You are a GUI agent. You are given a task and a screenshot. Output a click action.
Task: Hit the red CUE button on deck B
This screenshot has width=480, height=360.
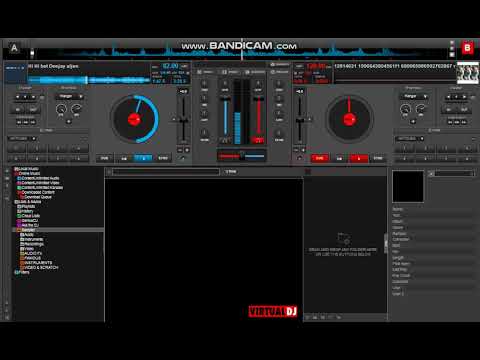coord(320,158)
